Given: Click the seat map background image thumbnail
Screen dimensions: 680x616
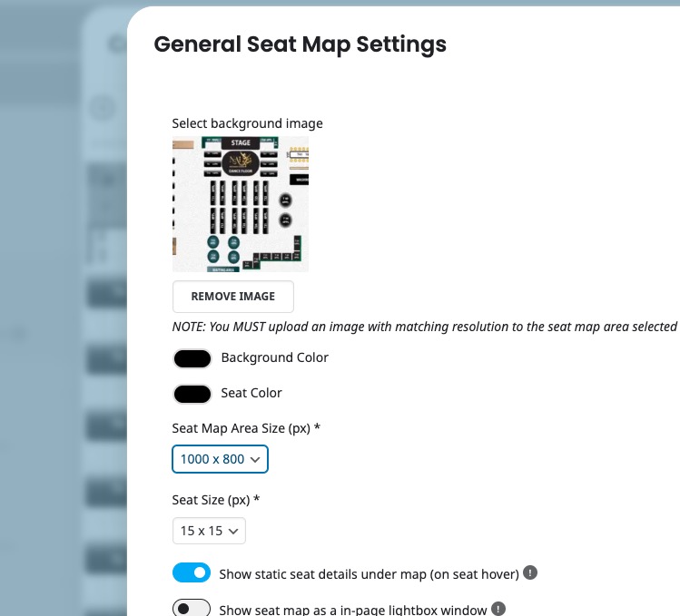Looking at the screenshot, I should coord(241,204).
